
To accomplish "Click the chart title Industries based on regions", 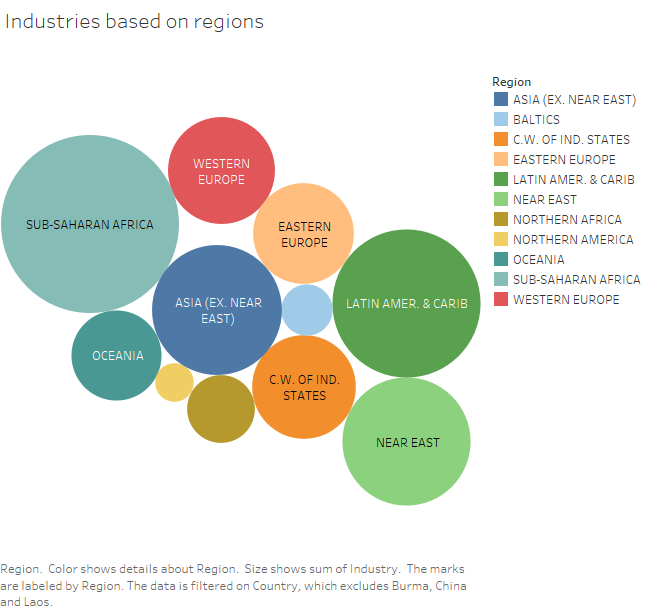I will pyautogui.click(x=135, y=22).
